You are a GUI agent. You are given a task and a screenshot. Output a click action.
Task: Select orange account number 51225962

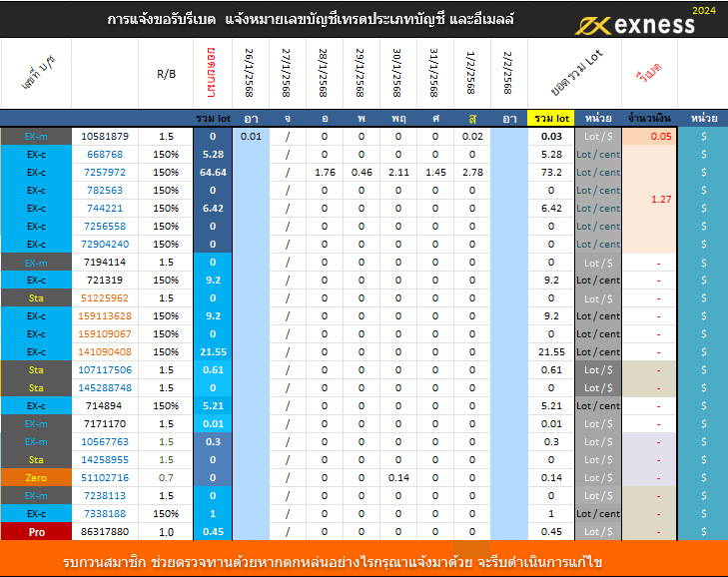(x=105, y=298)
